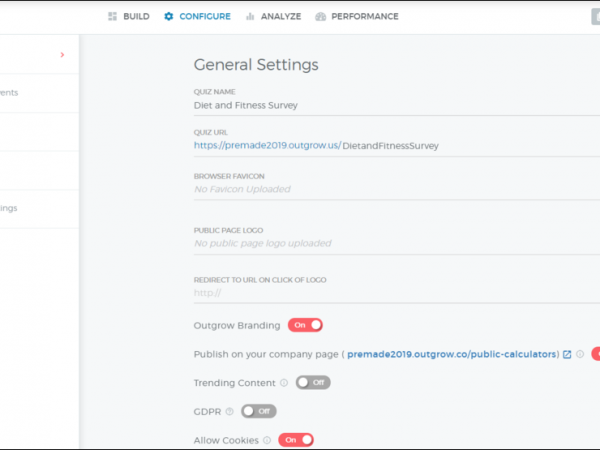Open external link icon beside public-calculators URL
This screenshot has width=600, height=450.
tap(567, 354)
